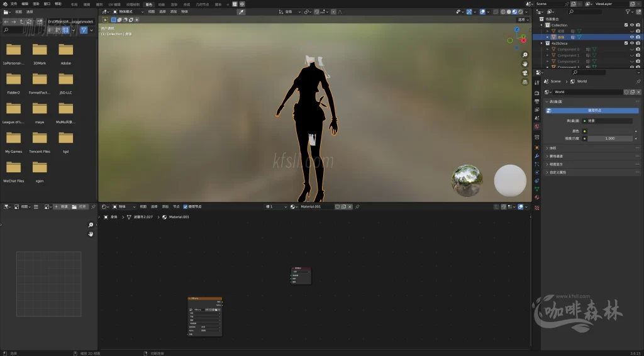Toggle eye visibility for 4e2b2eca collection
This screenshot has width=644, height=356.
click(632, 43)
